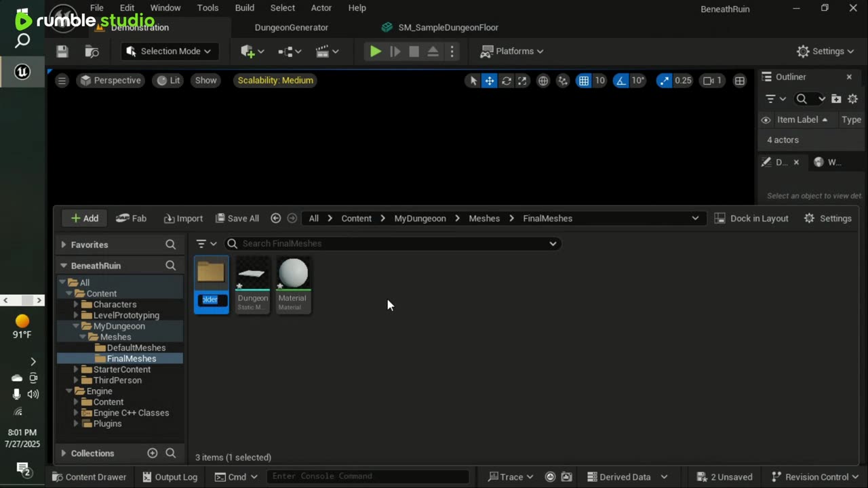Add a new collection with the plus icon
Image resolution: width=868 pixels, height=488 pixels.
pyautogui.click(x=153, y=453)
